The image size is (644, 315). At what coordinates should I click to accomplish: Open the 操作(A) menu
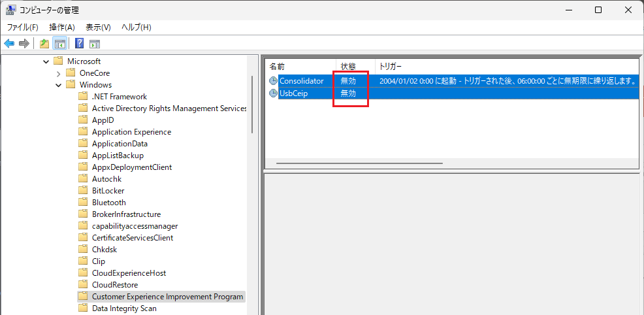61,27
